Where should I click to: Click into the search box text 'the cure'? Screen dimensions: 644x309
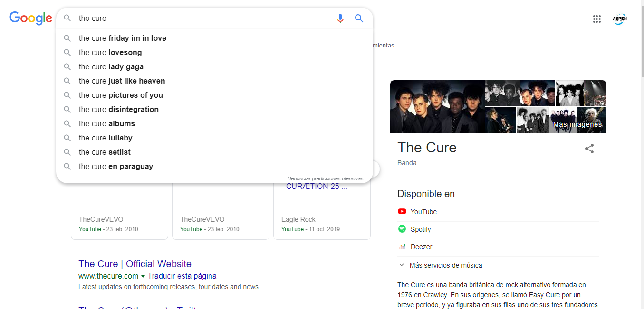coord(93,18)
